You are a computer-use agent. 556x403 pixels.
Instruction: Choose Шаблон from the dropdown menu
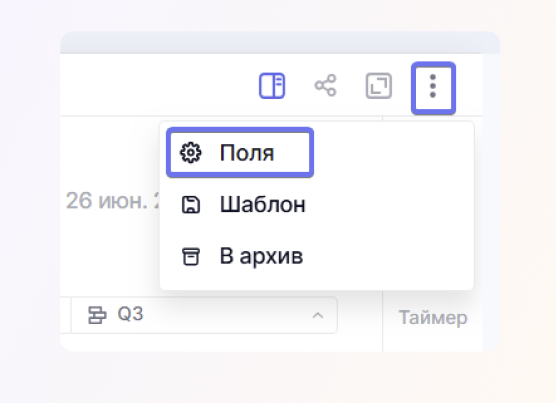coord(262,205)
